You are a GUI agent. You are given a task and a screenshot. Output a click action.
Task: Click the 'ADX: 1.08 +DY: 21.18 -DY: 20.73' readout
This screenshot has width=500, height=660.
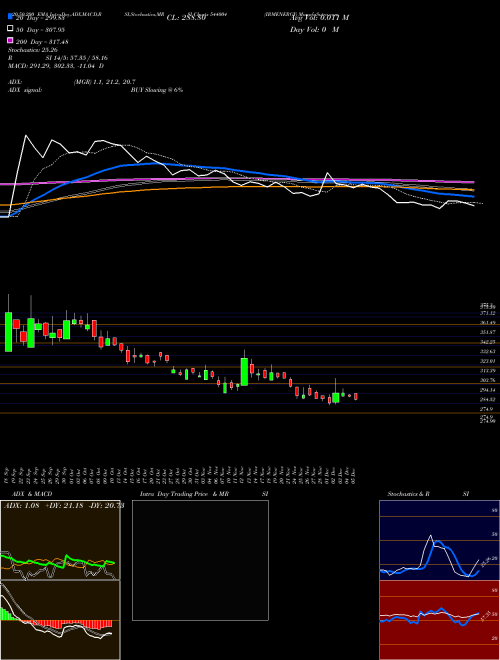(x=64, y=506)
